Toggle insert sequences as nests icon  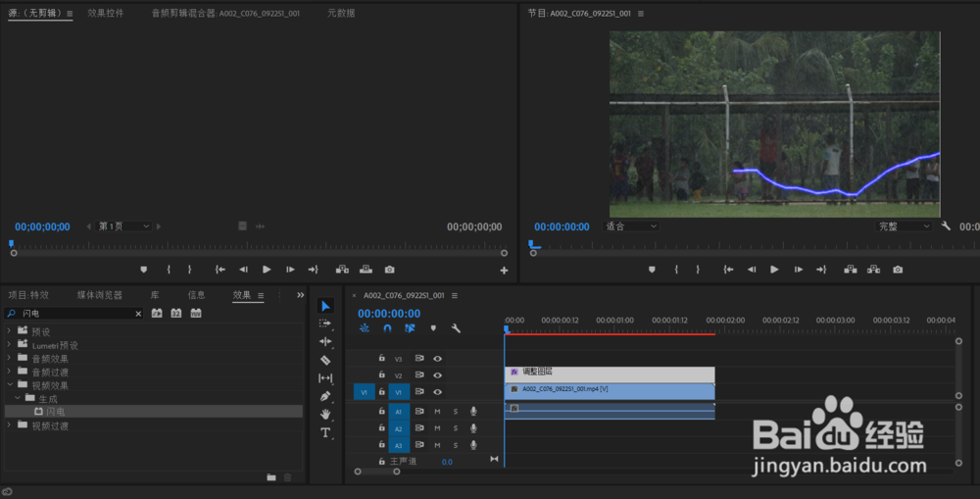365,328
